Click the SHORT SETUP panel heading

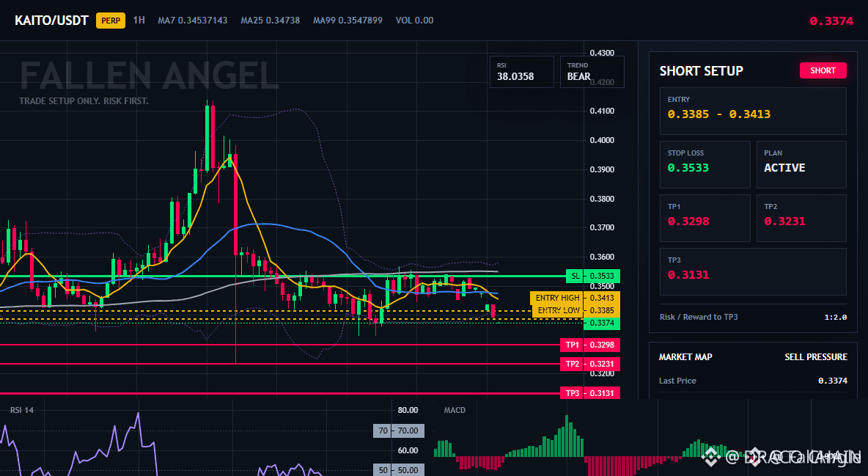(702, 71)
